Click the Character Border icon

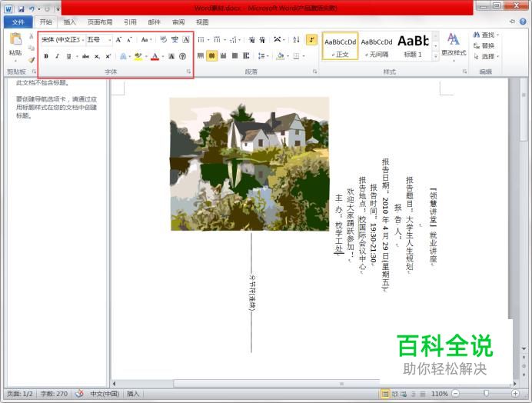pos(186,40)
